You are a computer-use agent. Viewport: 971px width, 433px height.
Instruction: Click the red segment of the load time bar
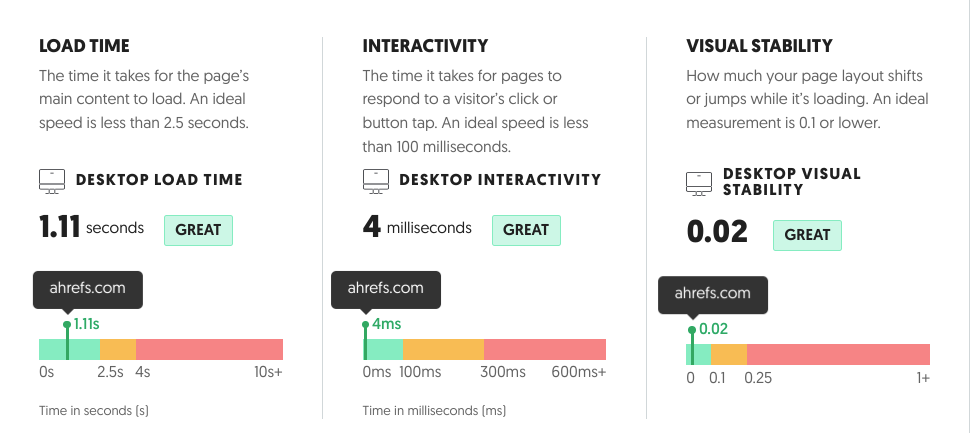[x=209, y=349]
